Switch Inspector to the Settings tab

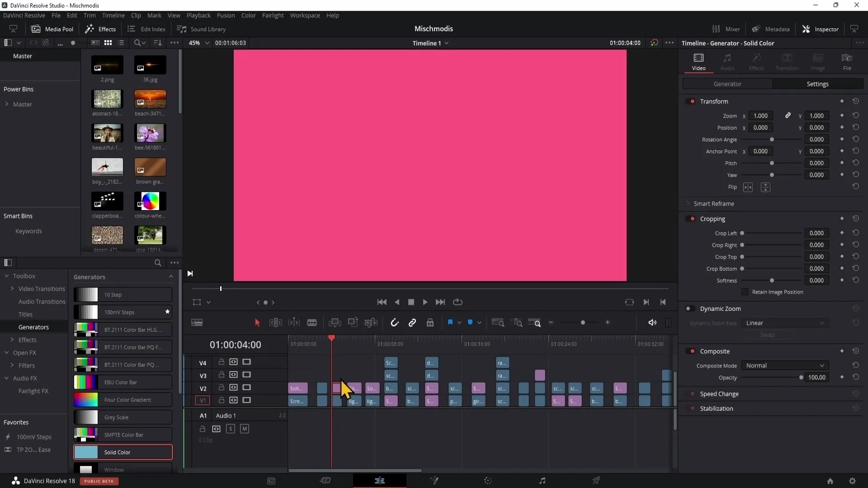[818, 84]
